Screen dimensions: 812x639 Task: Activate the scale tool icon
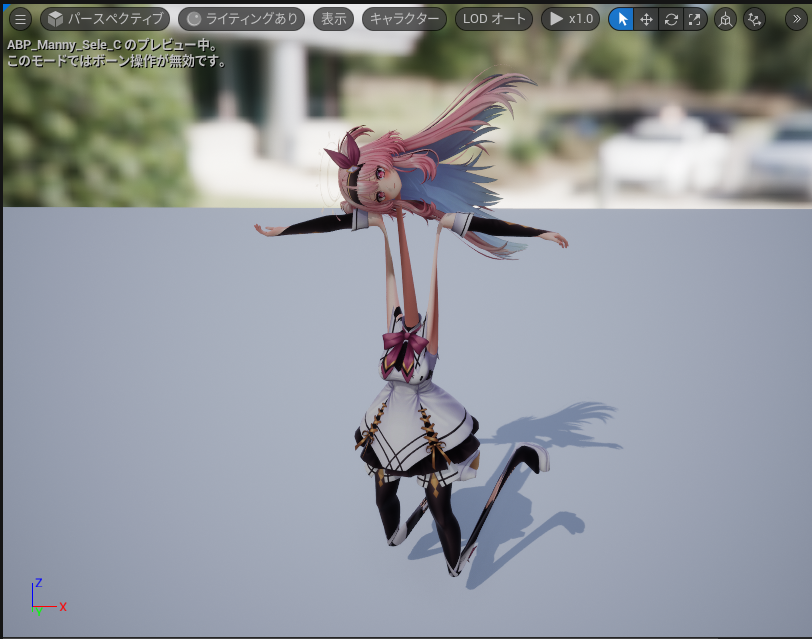coord(695,19)
